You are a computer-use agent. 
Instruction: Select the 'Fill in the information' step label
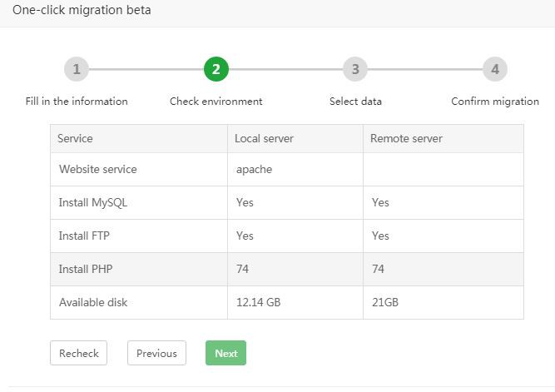tap(77, 102)
